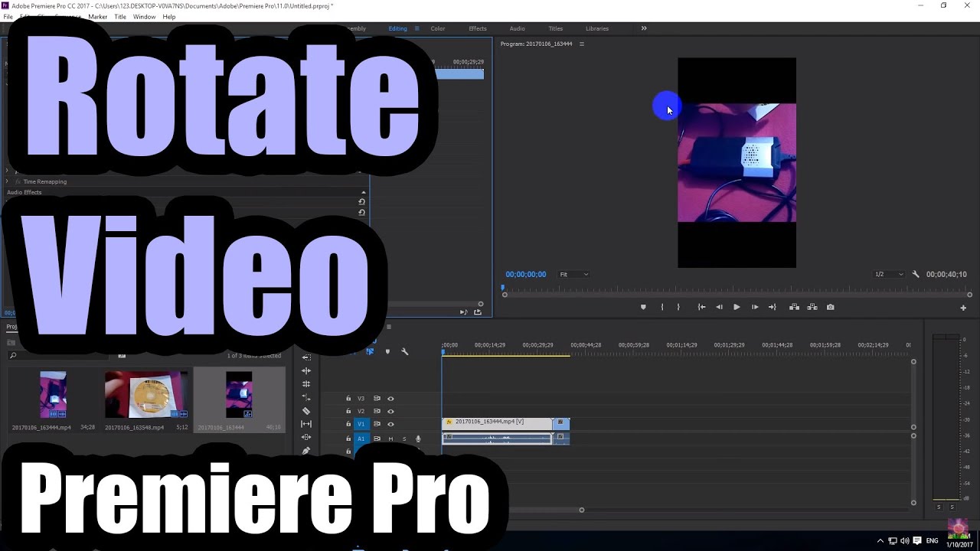Click the Mark Out bracket button

(678, 307)
